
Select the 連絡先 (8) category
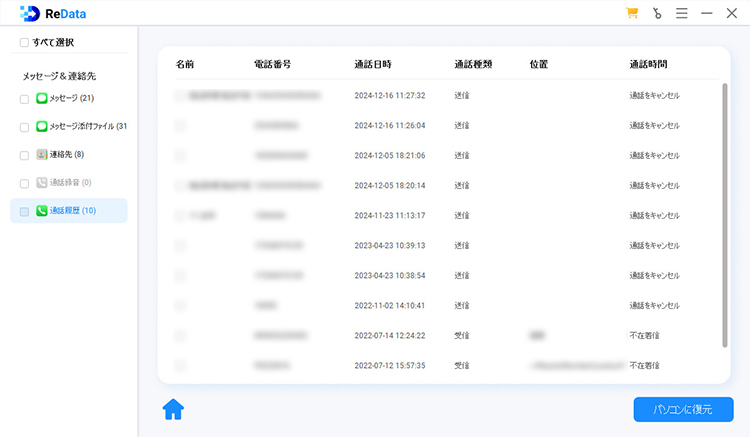point(67,154)
